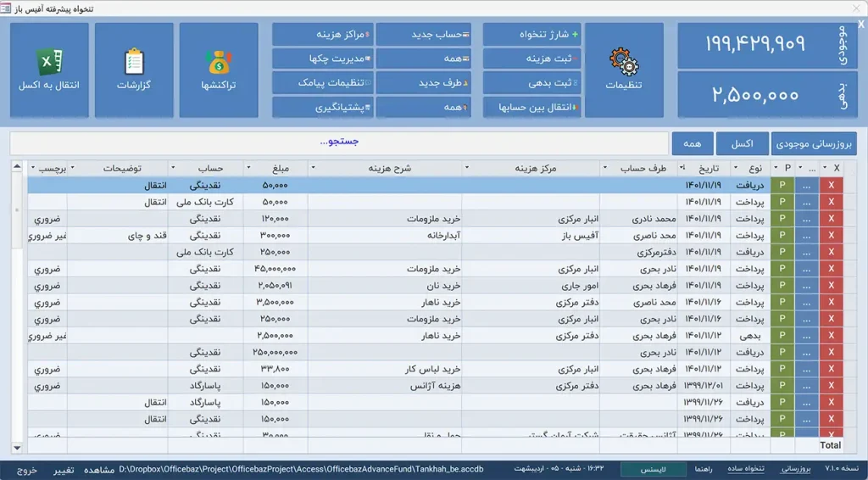This screenshot has height=480, width=868.
Task: Select the امور جاری cost center cell
Action: coord(531,285)
